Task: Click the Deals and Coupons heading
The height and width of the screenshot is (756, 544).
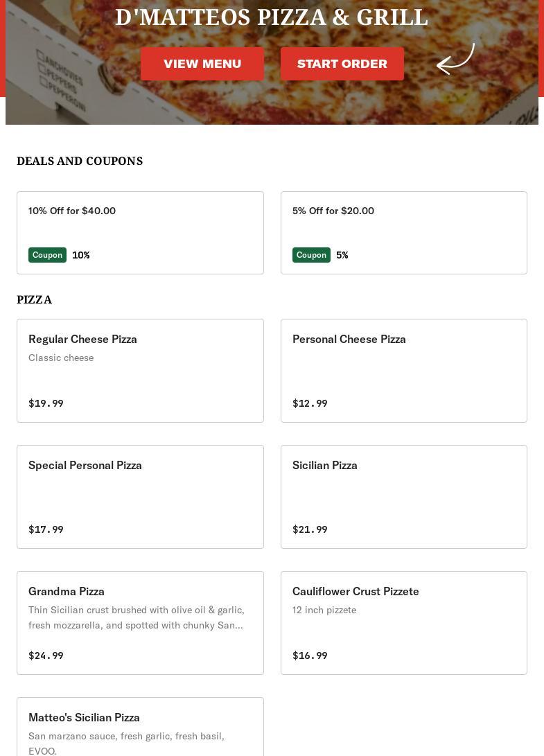Action: [80, 161]
